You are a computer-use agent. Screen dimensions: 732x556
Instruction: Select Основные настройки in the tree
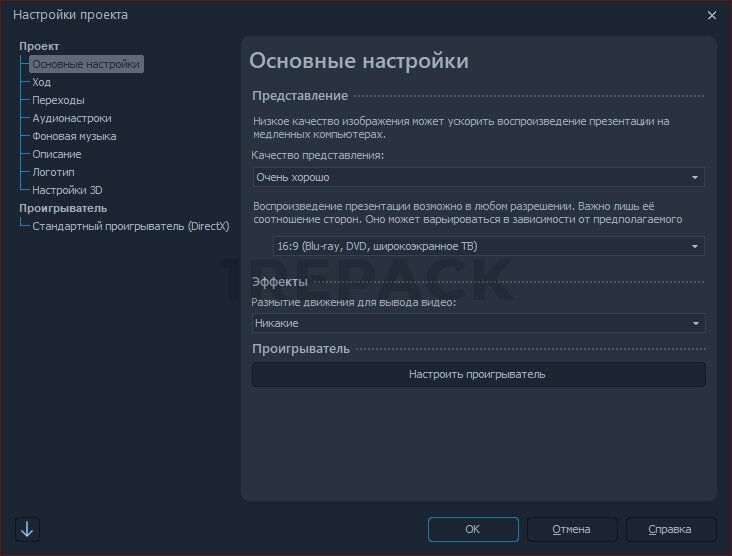pos(86,64)
